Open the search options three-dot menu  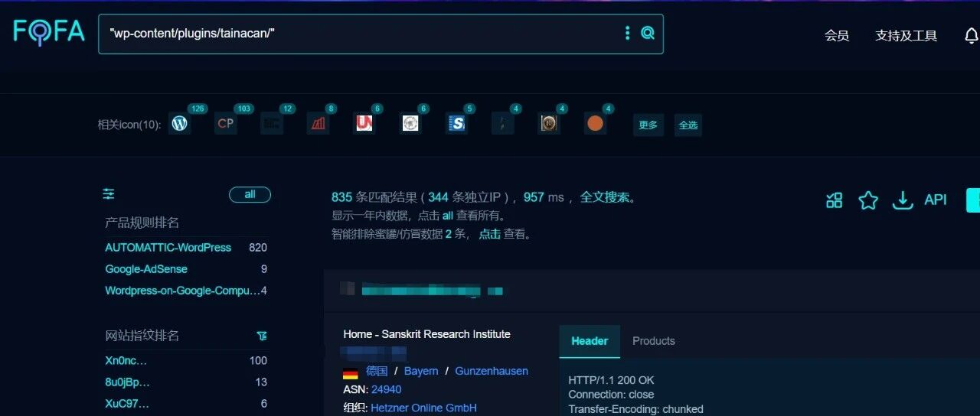click(x=627, y=33)
